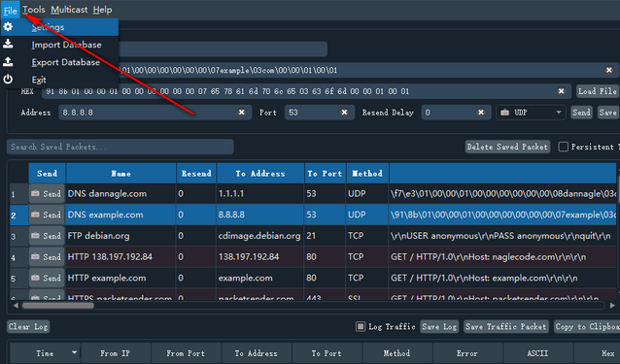The height and width of the screenshot is (364, 620).
Task: Click the Save Log button
Action: tap(439, 326)
